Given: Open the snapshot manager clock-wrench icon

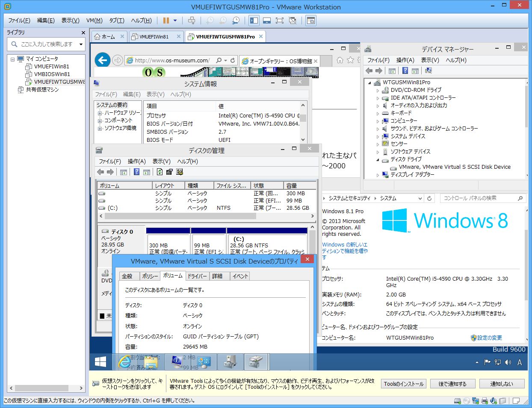Looking at the screenshot, I should click(x=236, y=20).
